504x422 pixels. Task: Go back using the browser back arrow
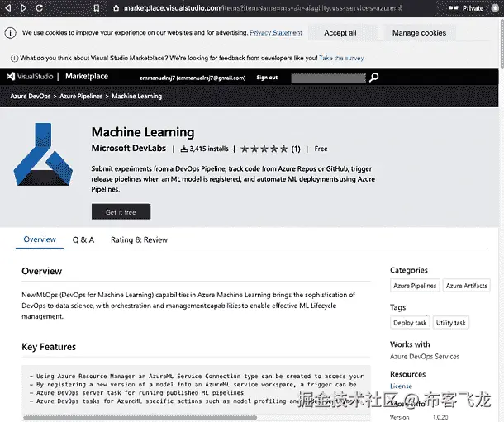pyautogui.click(x=8, y=8)
